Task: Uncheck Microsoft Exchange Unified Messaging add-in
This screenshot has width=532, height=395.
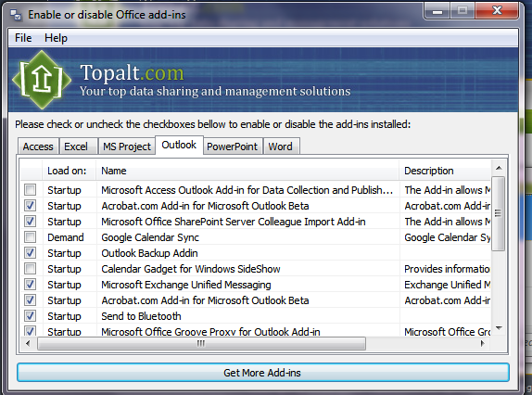Action: coord(30,285)
